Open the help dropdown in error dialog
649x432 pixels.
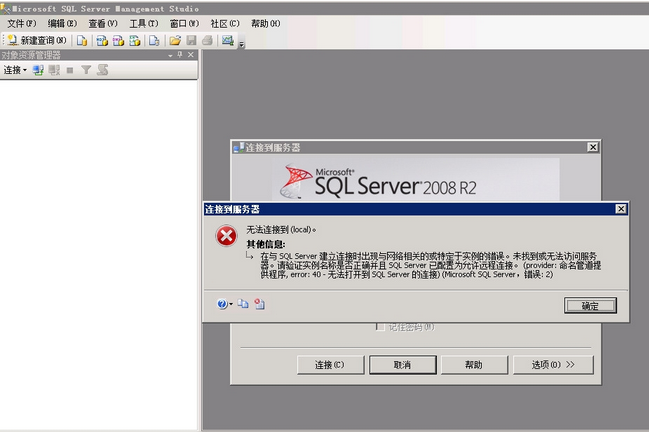coord(225,304)
